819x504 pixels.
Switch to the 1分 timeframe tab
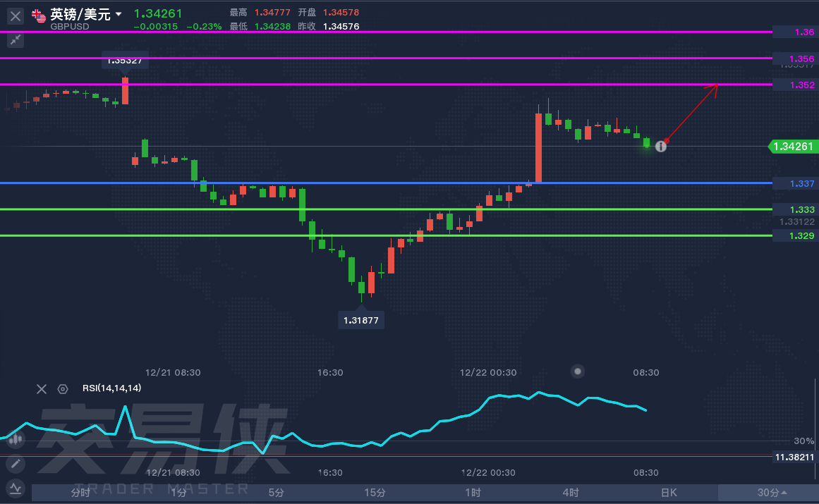coord(178,493)
